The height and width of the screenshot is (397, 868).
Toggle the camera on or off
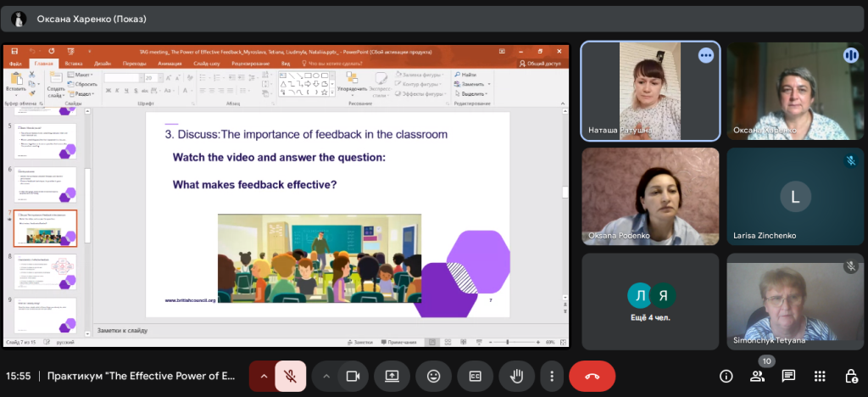click(353, 376)
